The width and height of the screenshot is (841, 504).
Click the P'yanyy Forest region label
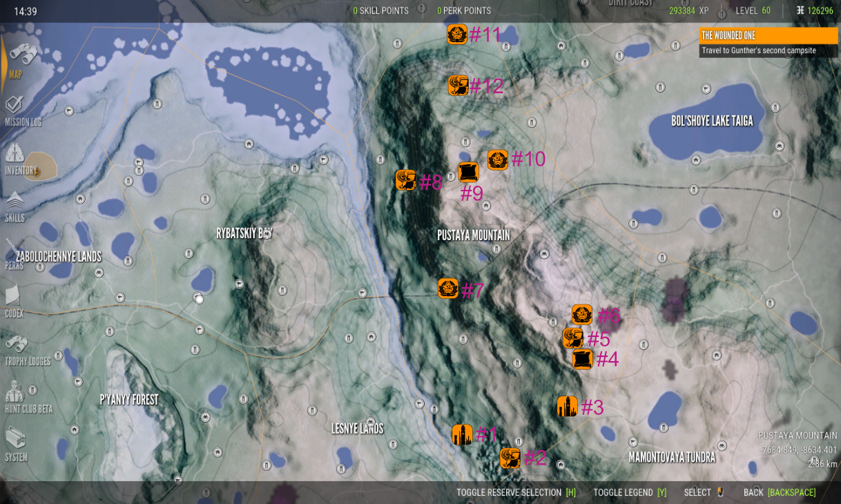coord(129,400)
